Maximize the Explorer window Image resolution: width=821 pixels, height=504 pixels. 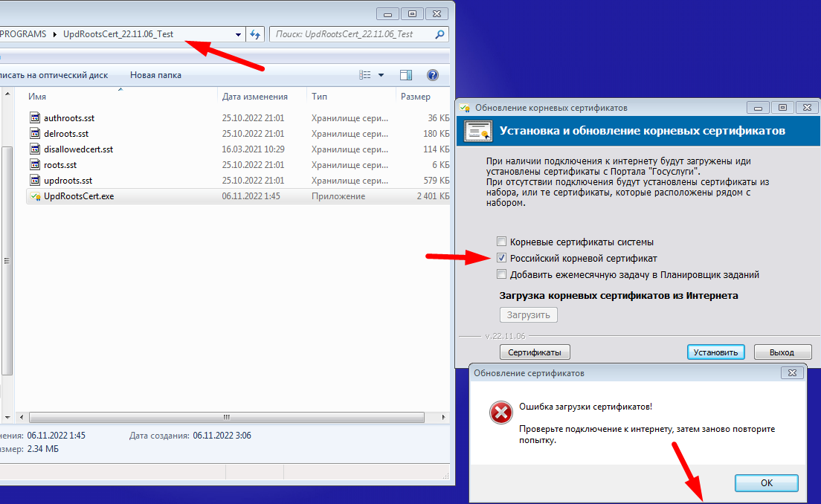tap(412, 13)
